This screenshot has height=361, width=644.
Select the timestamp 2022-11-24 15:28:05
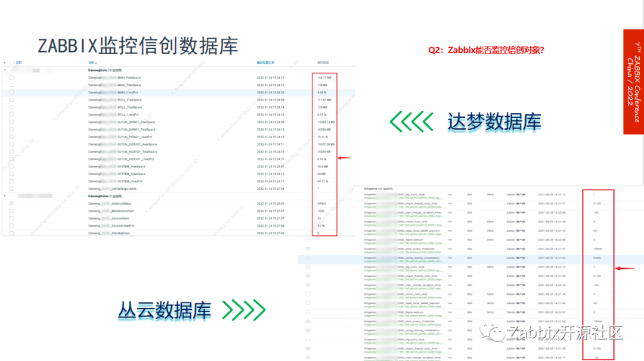(x=271, y=204)
